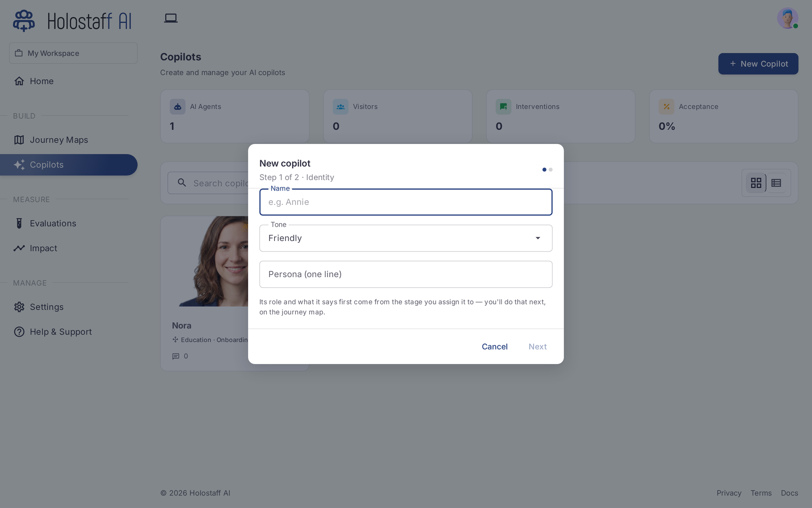Click the Impact trend line icon
This screenshot has height=508, width=812.
[19, 248]
